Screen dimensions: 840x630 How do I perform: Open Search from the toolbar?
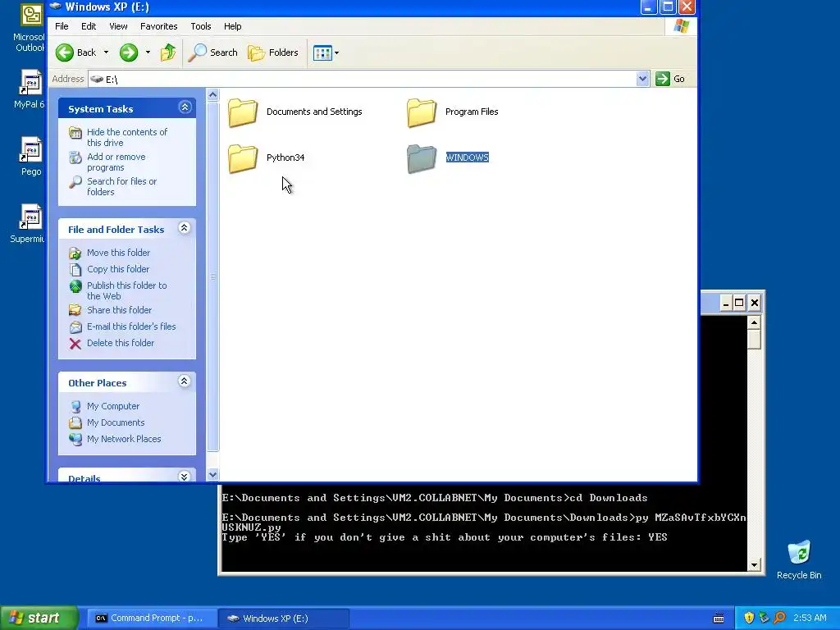(x=214, y=52)
